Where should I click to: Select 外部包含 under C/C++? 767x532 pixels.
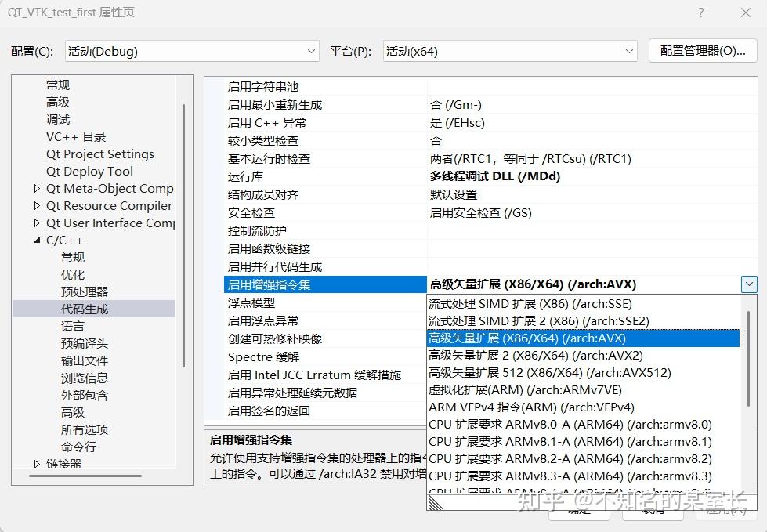point(85,395)
